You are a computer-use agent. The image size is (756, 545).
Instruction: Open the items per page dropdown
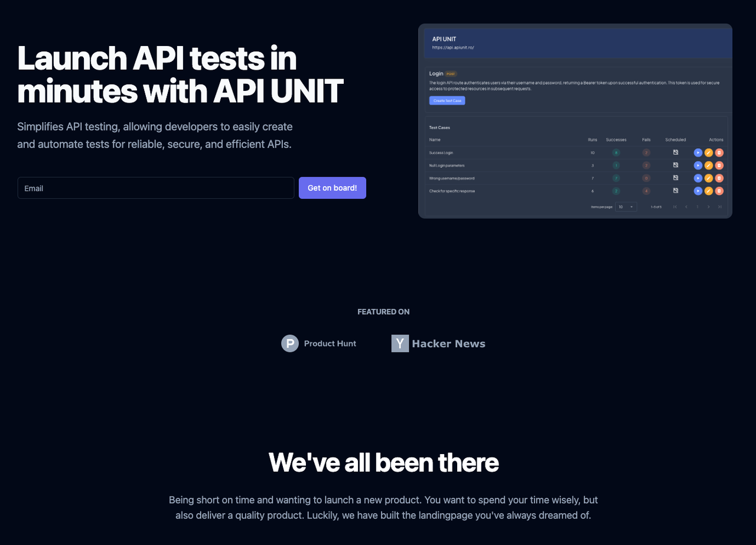[625, 207]
